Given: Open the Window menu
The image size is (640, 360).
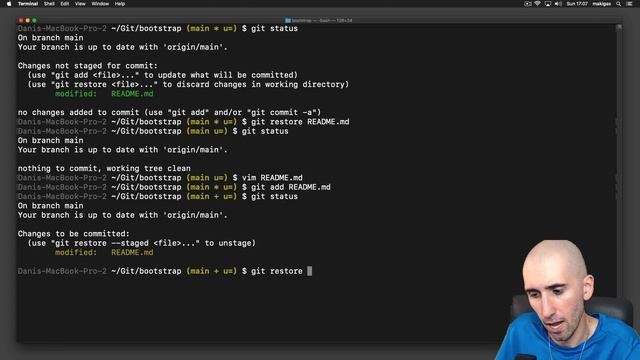Looking at the screenshot, I should pos(100,4).
